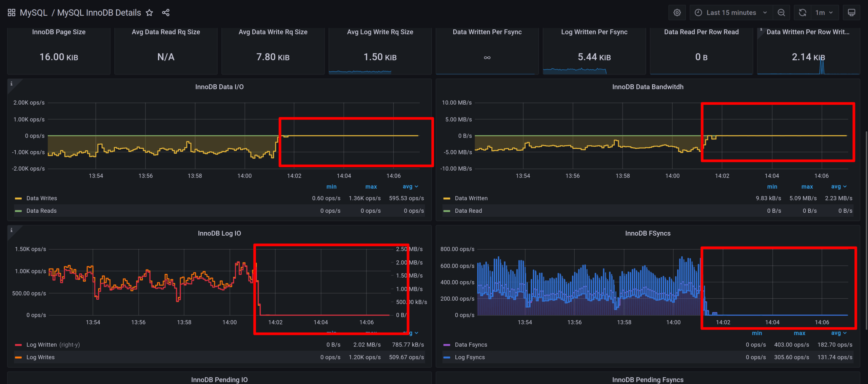
Task: Hide the Data Reads series in the legend
Action: 41,211
